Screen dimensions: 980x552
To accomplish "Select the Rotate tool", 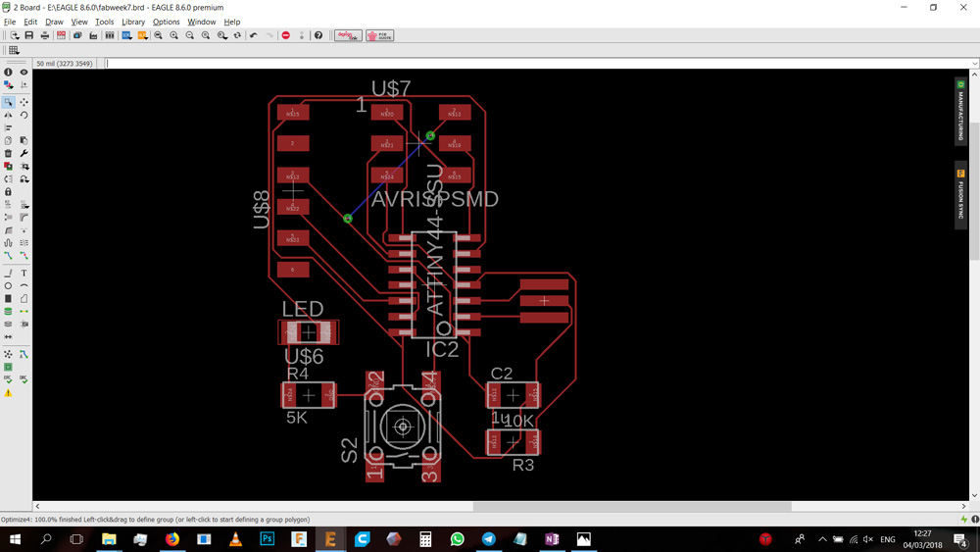I will (x=24, y=115).
